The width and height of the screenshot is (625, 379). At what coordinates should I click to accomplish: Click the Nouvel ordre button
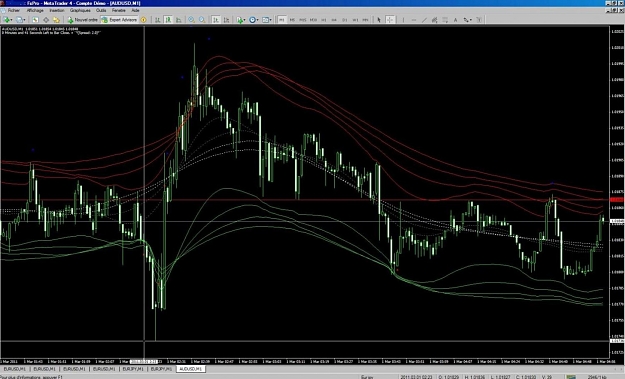coord(83,20)
